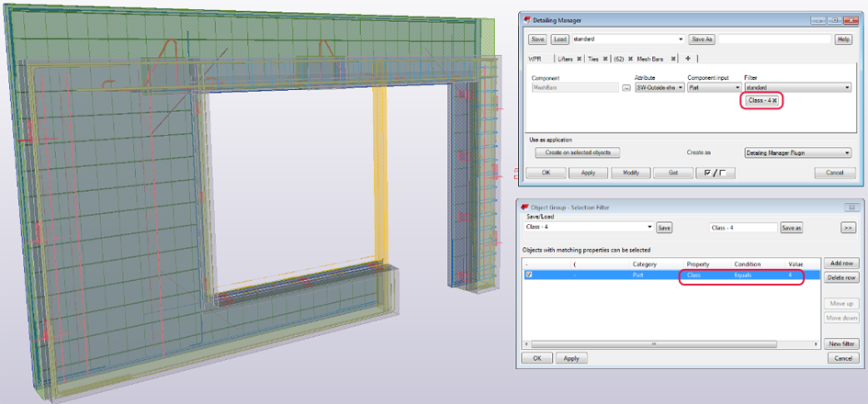Viewport: 868px width, 404px height.
Task: Close the Lifters tab with its X
Action: tap(579, 59)
